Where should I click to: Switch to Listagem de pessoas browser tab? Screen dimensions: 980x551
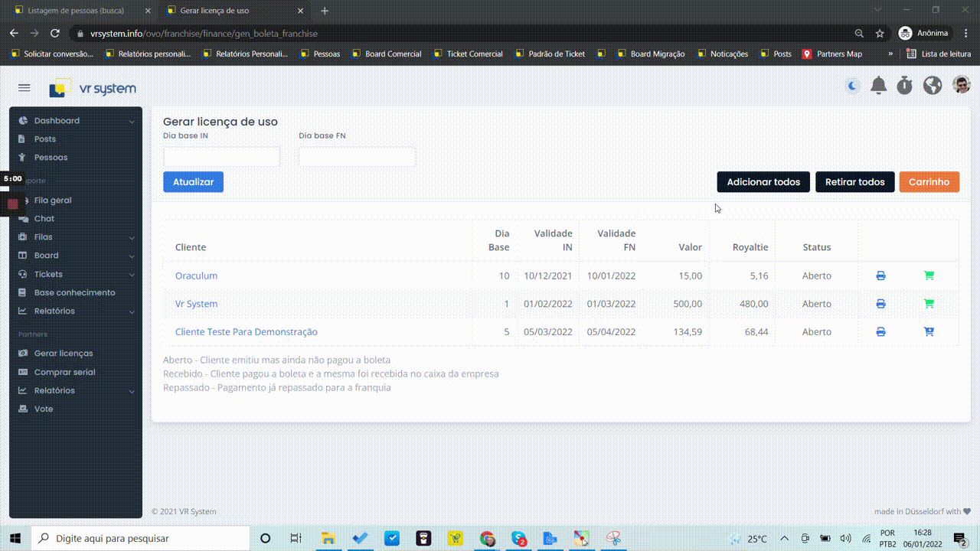[x=80, y=11]
